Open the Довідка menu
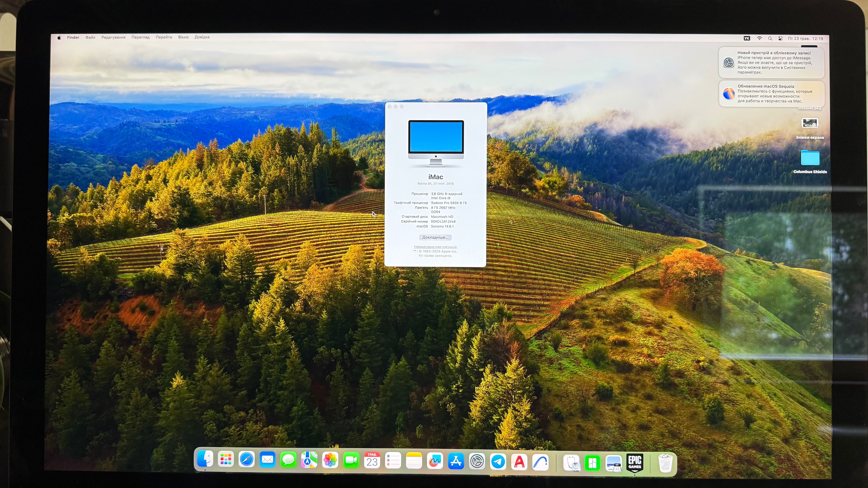This screenshot has width=868, height=488. [x=202, y=37]
